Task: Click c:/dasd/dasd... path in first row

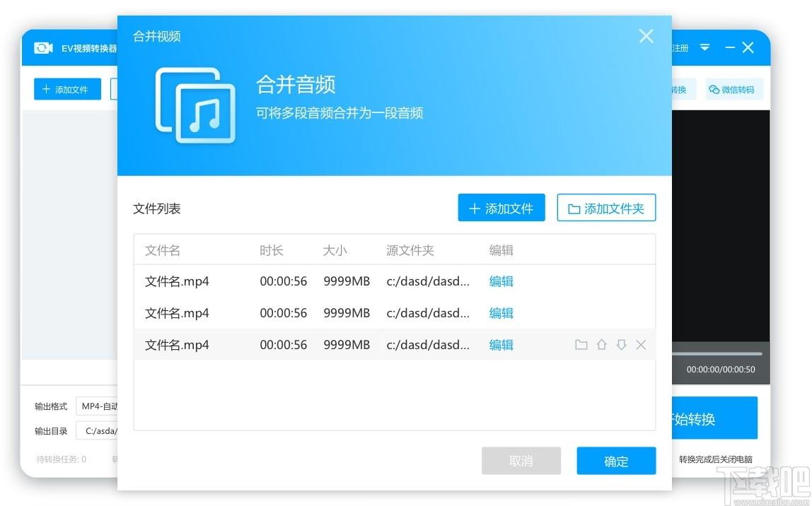Action: (428, 281)
